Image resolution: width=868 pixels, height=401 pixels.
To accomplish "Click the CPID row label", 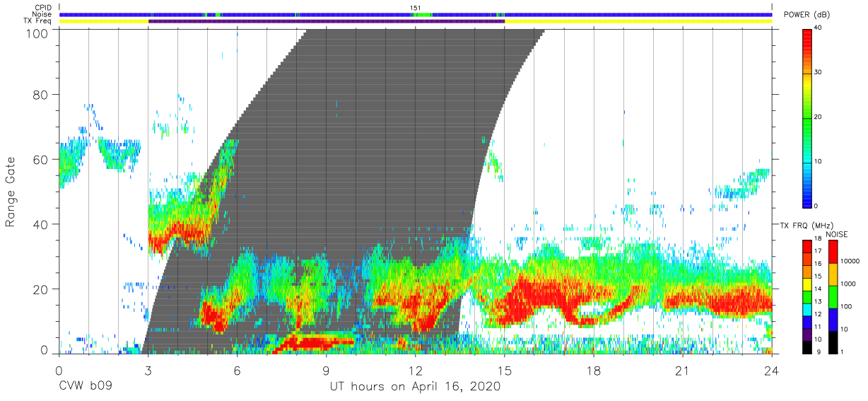I will point(42,8).
